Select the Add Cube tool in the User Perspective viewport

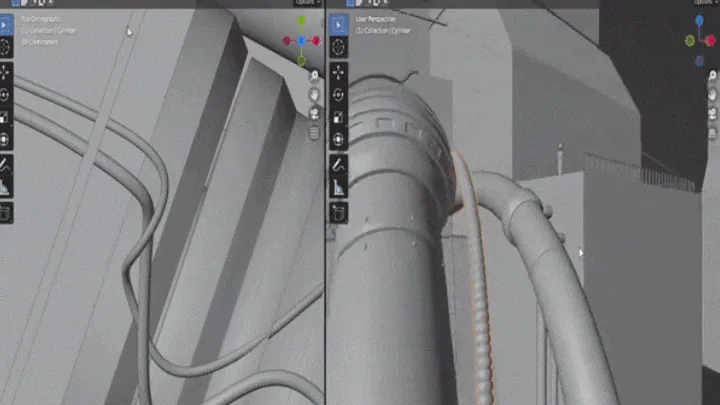coord(338,213)
